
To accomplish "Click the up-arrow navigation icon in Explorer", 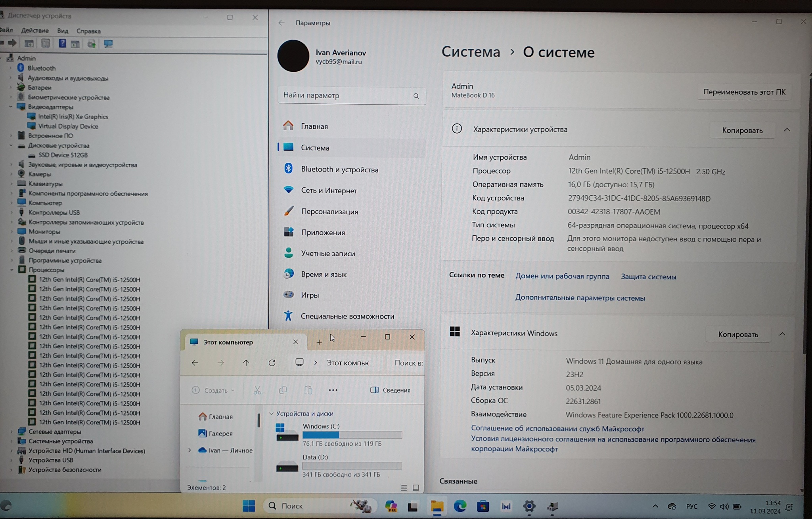I will [246, 363].
